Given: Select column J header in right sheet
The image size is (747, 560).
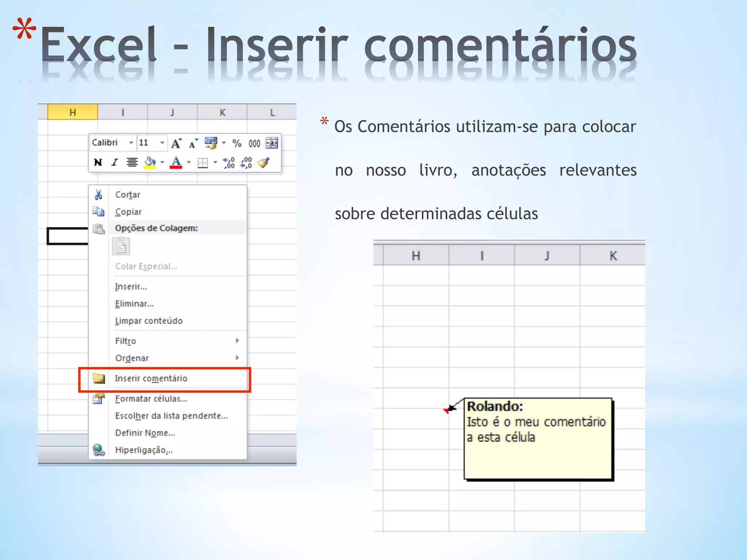Looking at the screenshot, I should coord(547,255).
